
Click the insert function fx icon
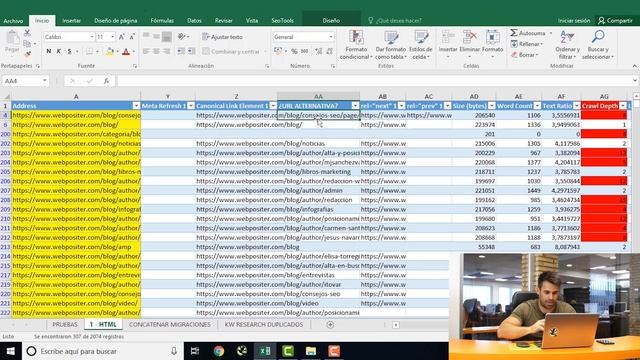107,81
